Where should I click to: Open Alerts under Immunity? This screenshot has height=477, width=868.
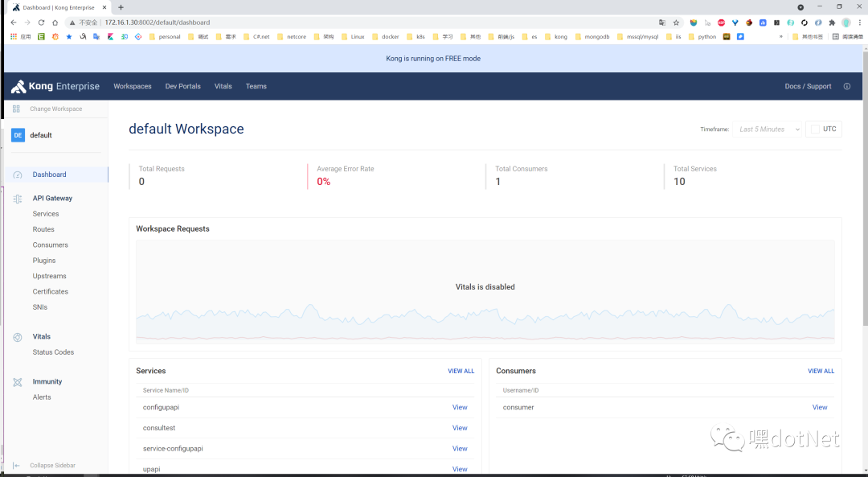pos(42,397)
